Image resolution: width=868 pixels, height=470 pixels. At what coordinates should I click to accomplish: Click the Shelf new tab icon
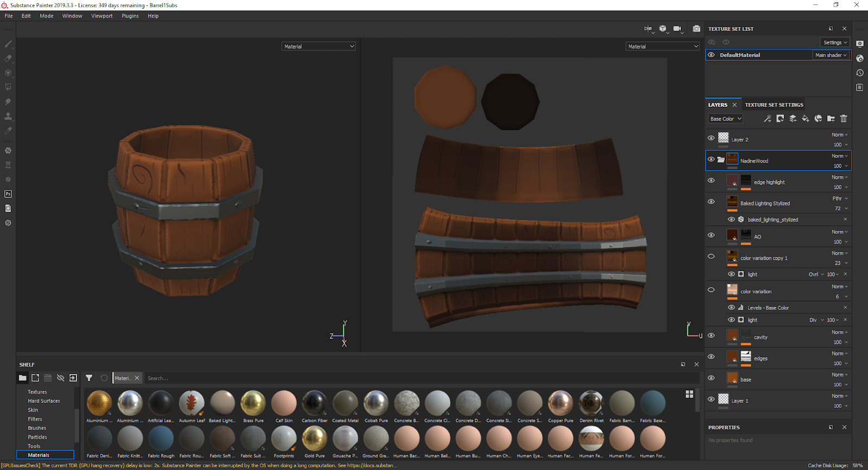(x=35, y=378)
